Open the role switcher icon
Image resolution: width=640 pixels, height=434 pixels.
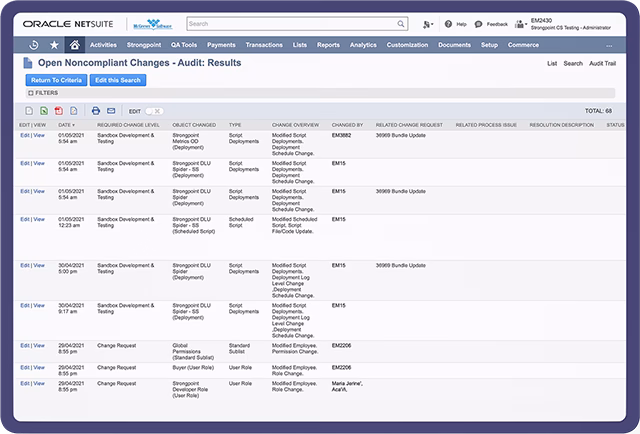(520, 24)
